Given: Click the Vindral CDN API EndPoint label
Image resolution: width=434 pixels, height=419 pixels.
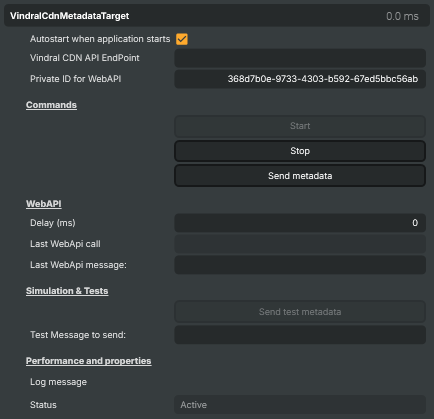Looking at the screenshot, I should 85,58.
